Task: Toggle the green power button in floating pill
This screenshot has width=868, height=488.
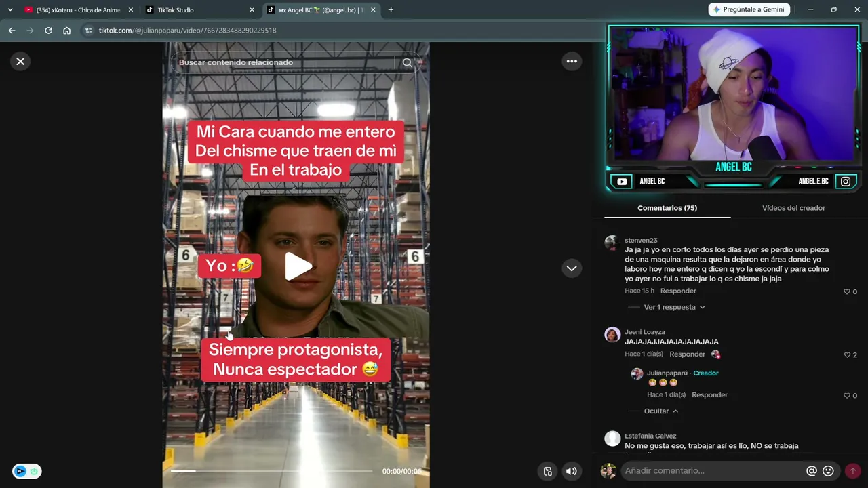Action: click(x=34, y=471)
